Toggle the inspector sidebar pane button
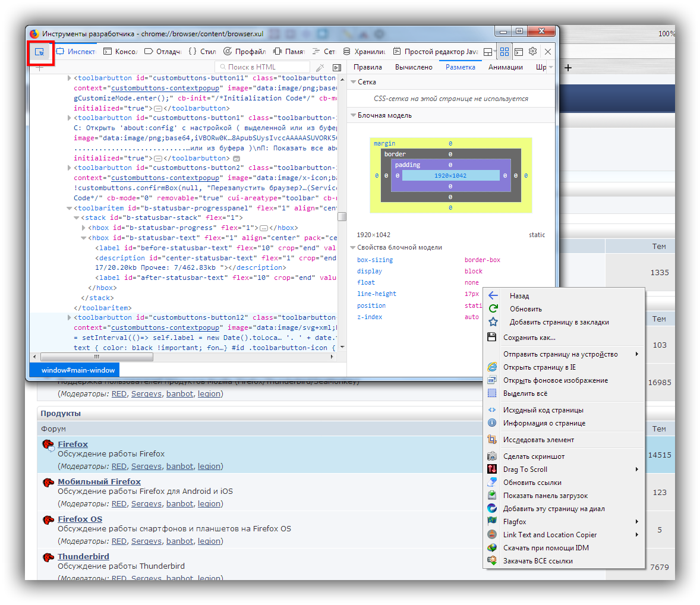Screen dimensions: 700x605 coord(337,68)
